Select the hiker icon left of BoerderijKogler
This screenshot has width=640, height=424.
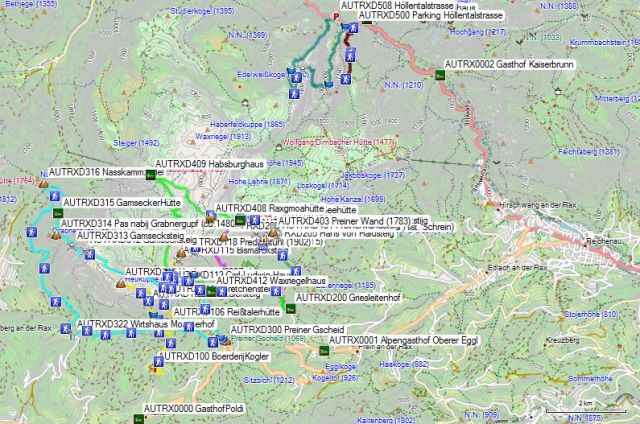coord(158,361)
